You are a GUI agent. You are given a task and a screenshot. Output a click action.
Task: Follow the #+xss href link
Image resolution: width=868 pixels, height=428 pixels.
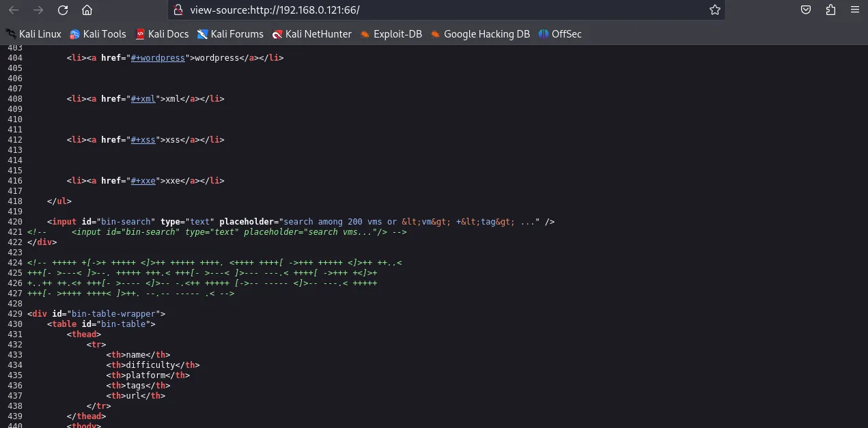click(x=143, y=140)
